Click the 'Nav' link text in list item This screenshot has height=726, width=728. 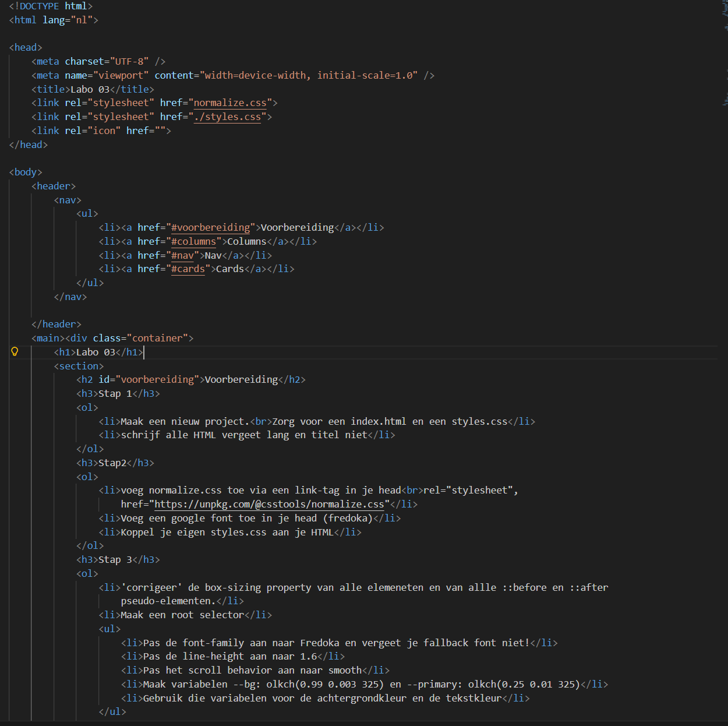pos(213,256)
